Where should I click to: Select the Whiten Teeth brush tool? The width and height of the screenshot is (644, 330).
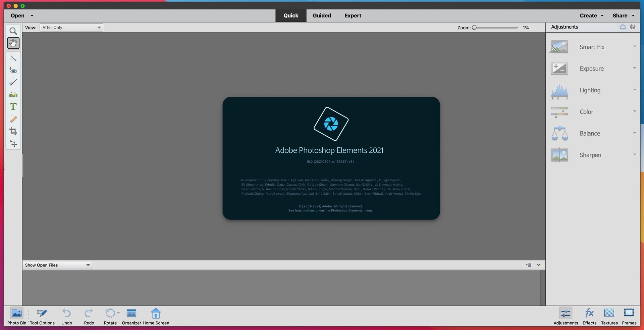click(x=13, y=82)
